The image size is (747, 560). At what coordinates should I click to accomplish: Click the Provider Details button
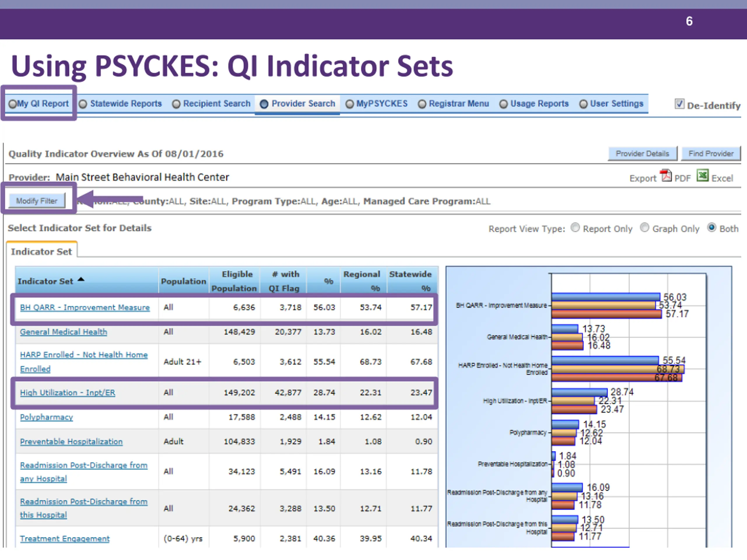click(x=642, y=154)
